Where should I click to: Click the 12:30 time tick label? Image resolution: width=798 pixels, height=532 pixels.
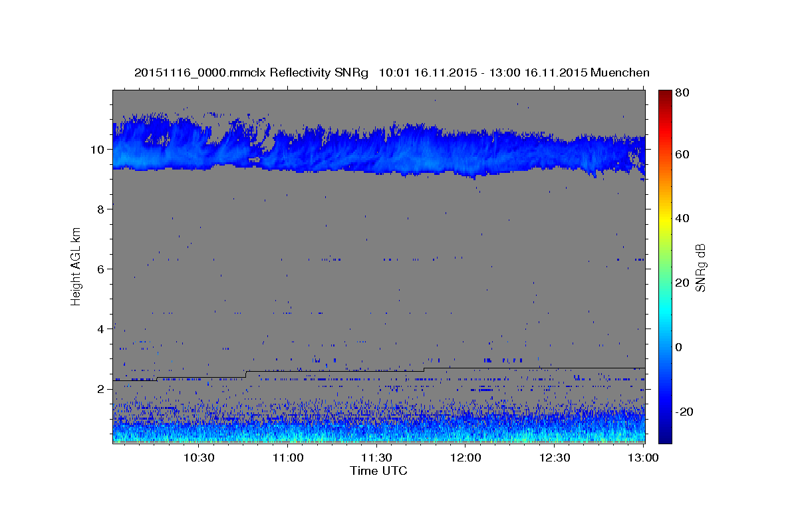point(554,458)
